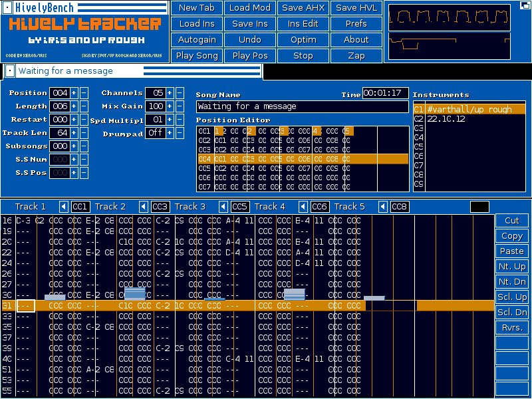This screenshot has height=399, width=532.
Task: Toggle Track 3 mute speaker icon
Action: coord(223,207)
